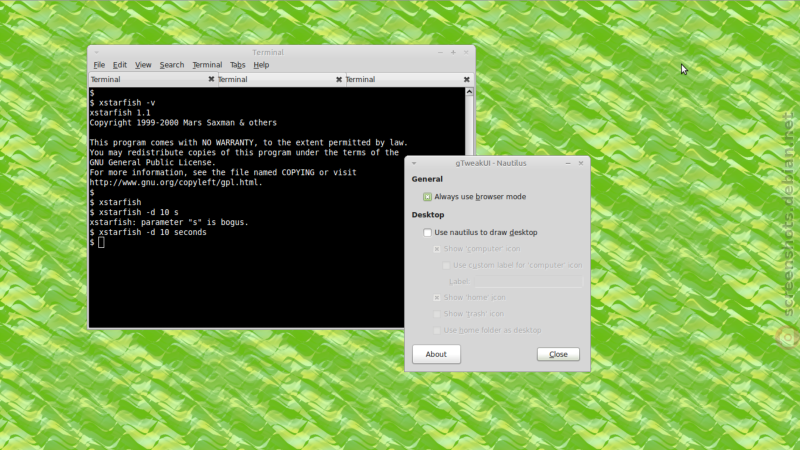Open the Help menu in Terminal
The height and width of the screenshot is (450, 800).
(x=261, y=65)
